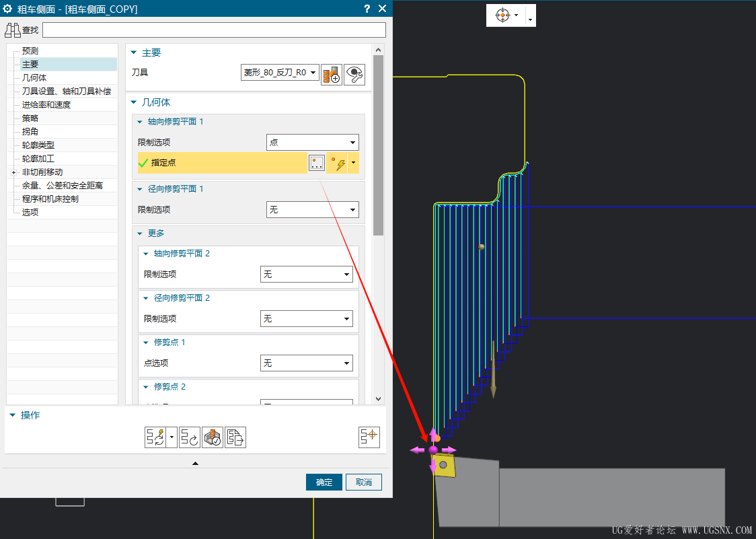Collapse 轴向修剪平面 1 group

[140, 122]
